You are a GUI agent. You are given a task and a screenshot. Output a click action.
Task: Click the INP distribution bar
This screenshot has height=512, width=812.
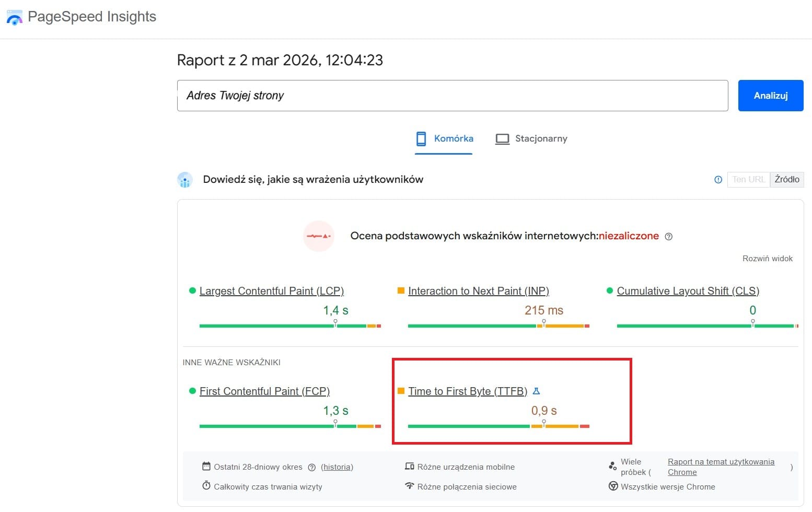(x=498, y=326)
